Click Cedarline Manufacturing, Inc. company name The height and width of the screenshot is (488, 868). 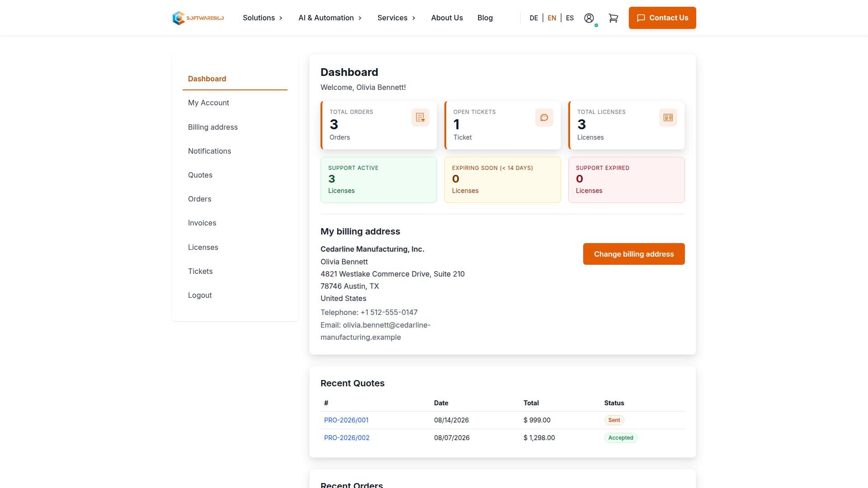[x=373, y=249]
